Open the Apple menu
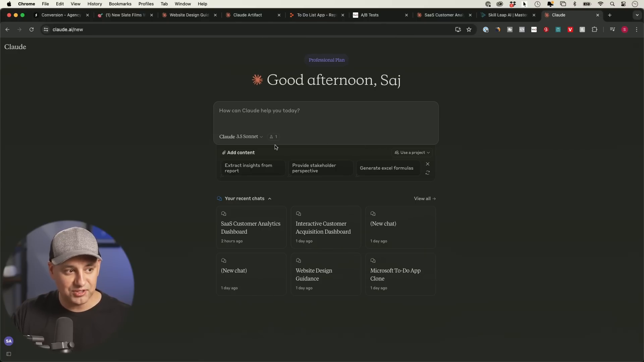Screen dimensions: 644x362 [x=9, y=4]
